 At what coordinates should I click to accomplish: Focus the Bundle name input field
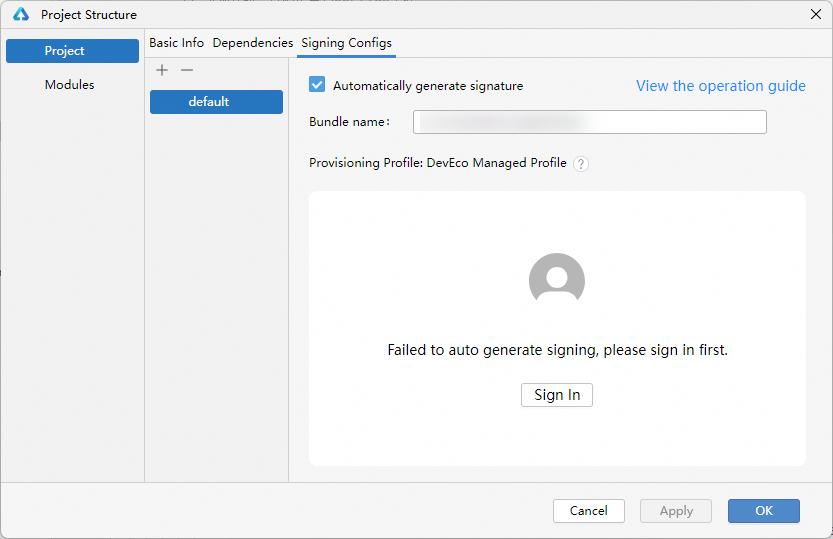click(x=590, y=122)
